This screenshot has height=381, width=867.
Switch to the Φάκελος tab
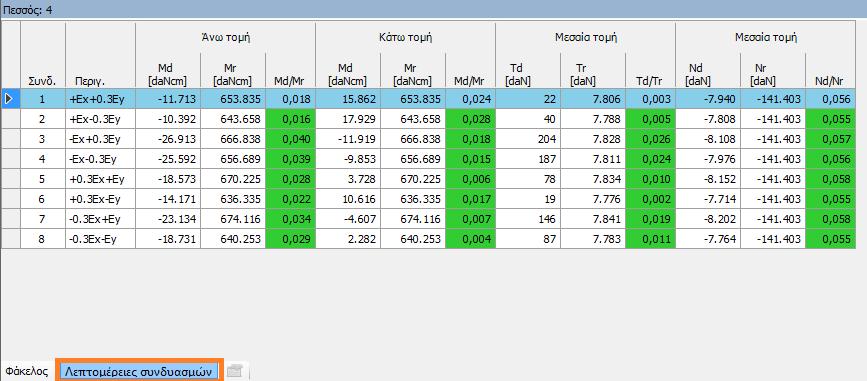point(27,372)
